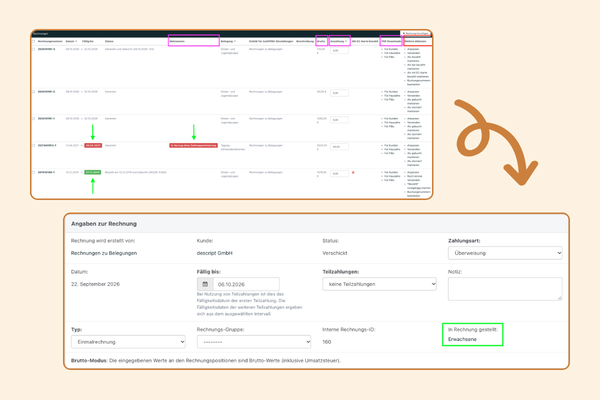Click the Fällig bis column header in table
The height and width of the screenshot is (400, 600).
point(88,41)
